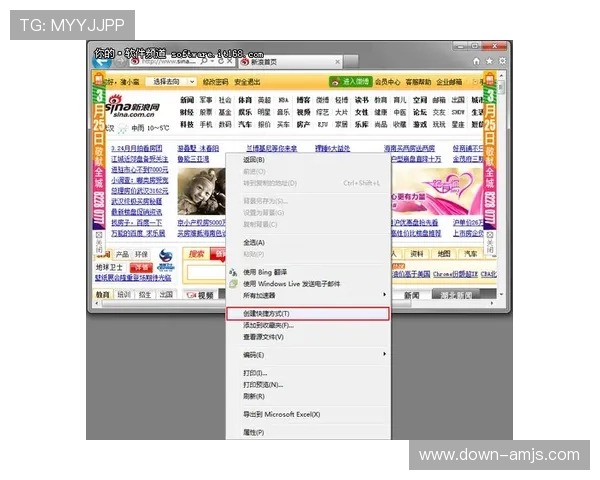Choose 添加到收藏夹(F)... menu entry
This screenshot has height=480, width=600.
point(308,325)
